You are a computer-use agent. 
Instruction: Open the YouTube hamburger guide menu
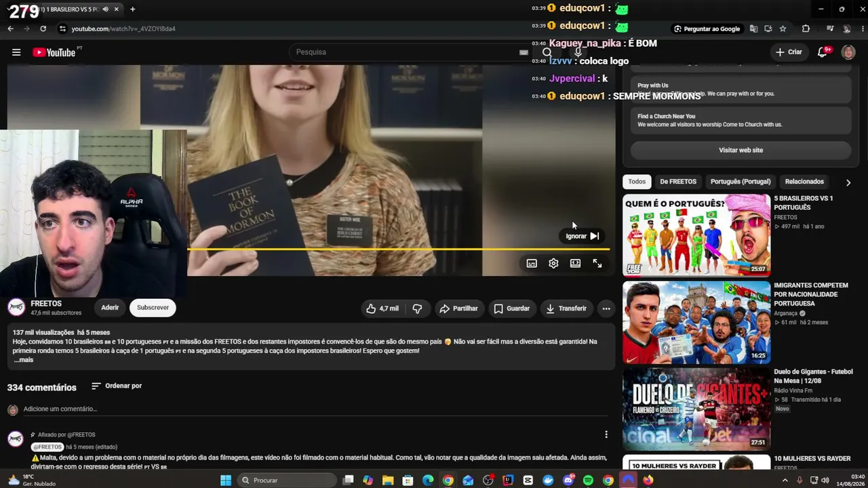point(16,52)
